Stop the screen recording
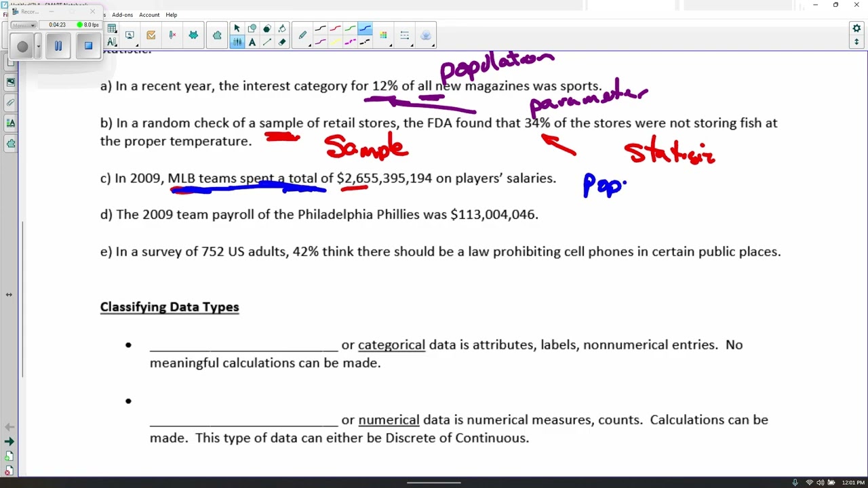The image size is (868, 488). pos(88,46)
